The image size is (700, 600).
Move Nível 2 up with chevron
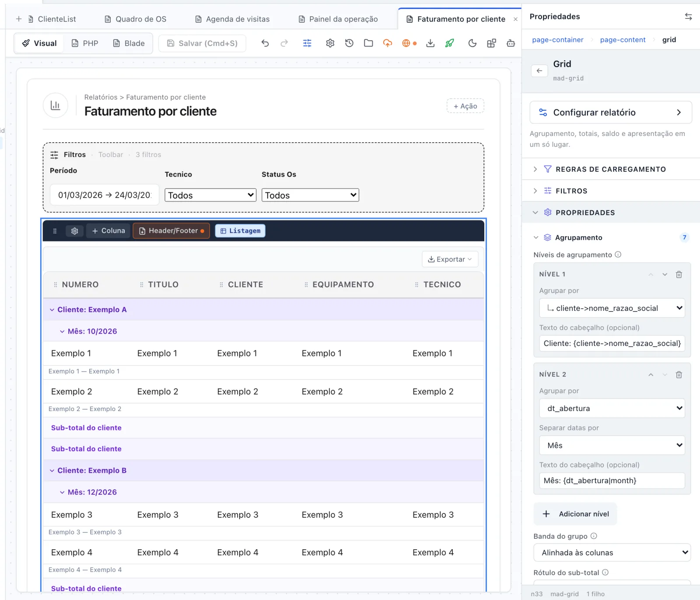[651, 374]
